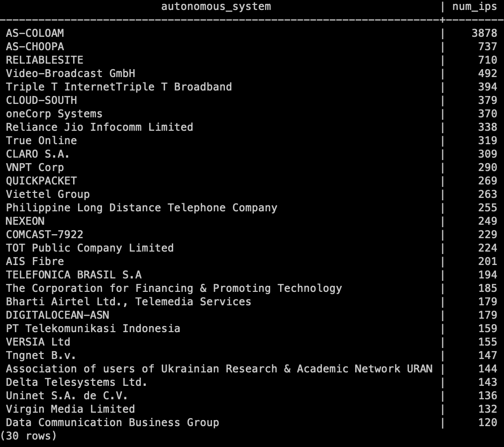Click Bharti Airtel Ltd., Telemedia Services
This screenshot has height=447, width=504.
click(128, 302)
